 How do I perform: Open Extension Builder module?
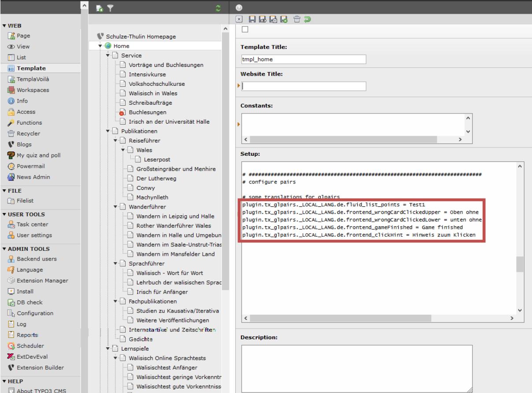[41, 367]
